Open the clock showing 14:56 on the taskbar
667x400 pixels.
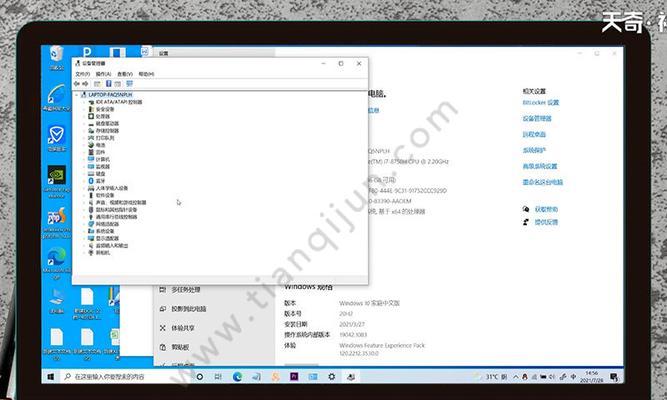point(591,377)
